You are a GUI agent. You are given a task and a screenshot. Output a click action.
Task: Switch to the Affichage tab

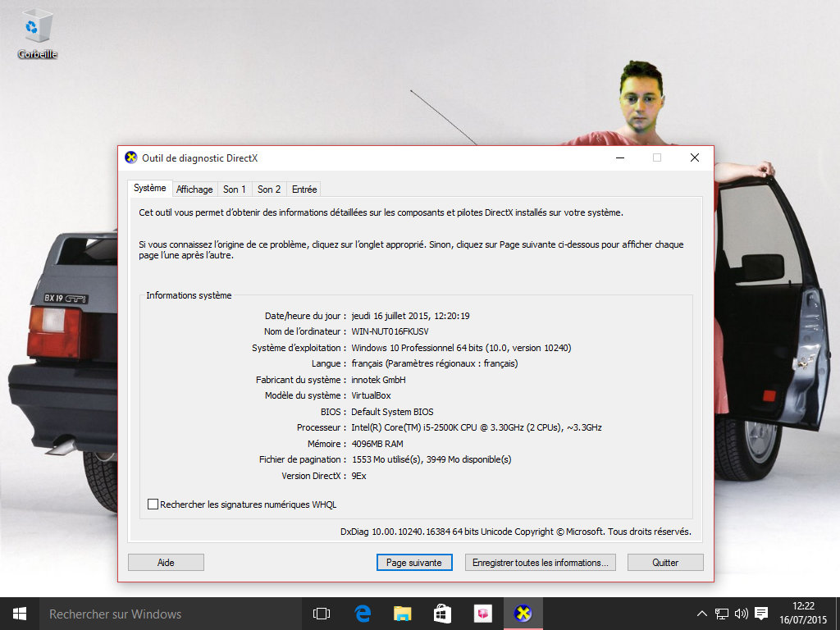click(194, 189)
